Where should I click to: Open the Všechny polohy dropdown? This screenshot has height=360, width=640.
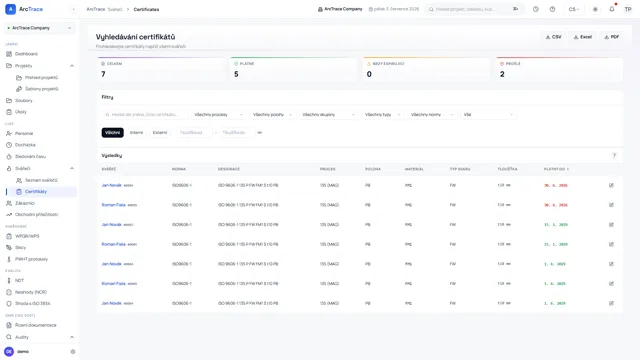pos(272,115)
